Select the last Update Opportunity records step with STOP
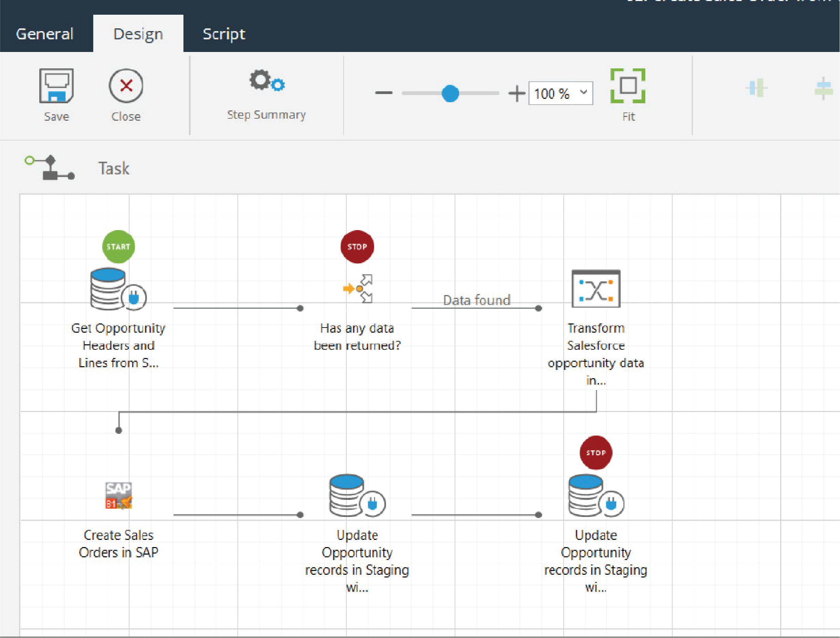This screenshot has width=840, height=638. pos(596,495)
